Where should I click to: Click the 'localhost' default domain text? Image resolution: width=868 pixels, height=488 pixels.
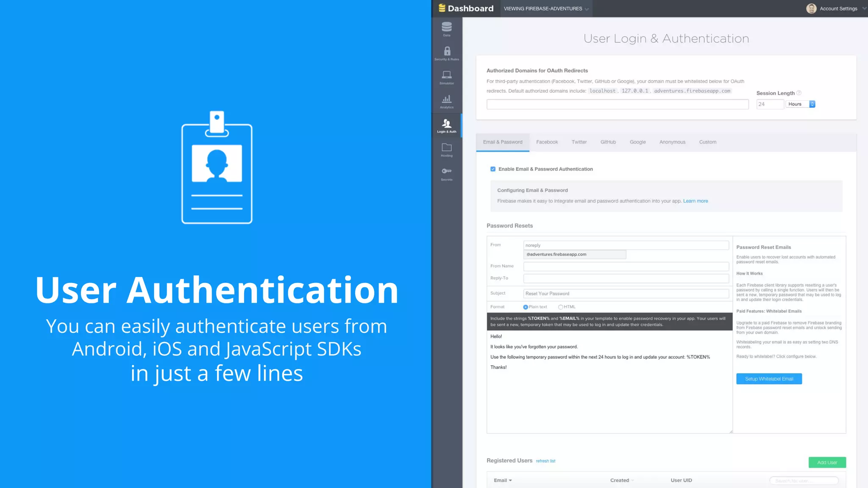602,91
